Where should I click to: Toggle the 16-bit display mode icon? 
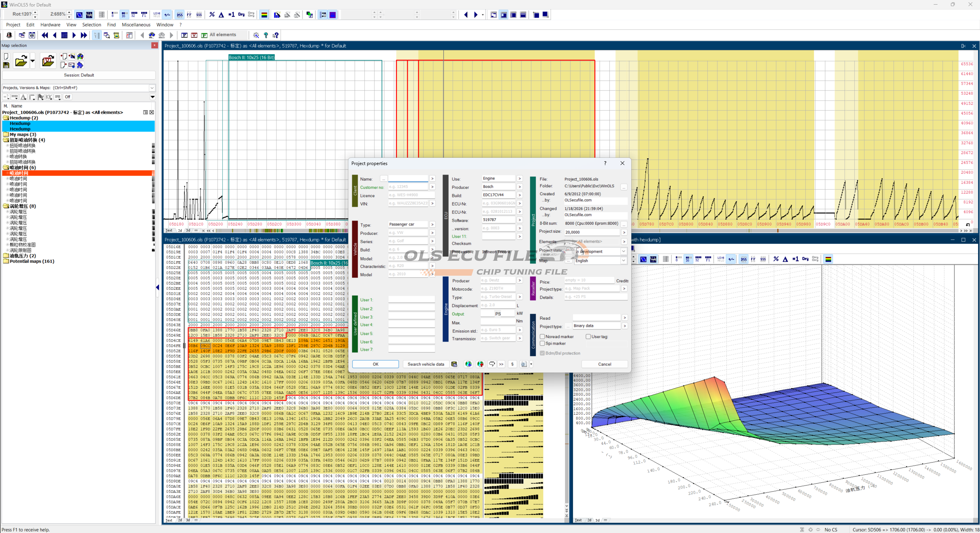tap(124, 15)
